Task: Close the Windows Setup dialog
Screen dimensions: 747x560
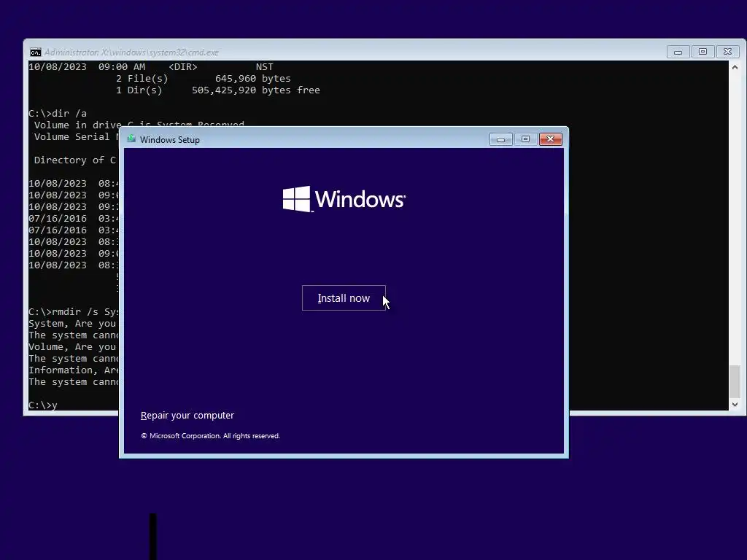Action: click(x=550, y=139)
